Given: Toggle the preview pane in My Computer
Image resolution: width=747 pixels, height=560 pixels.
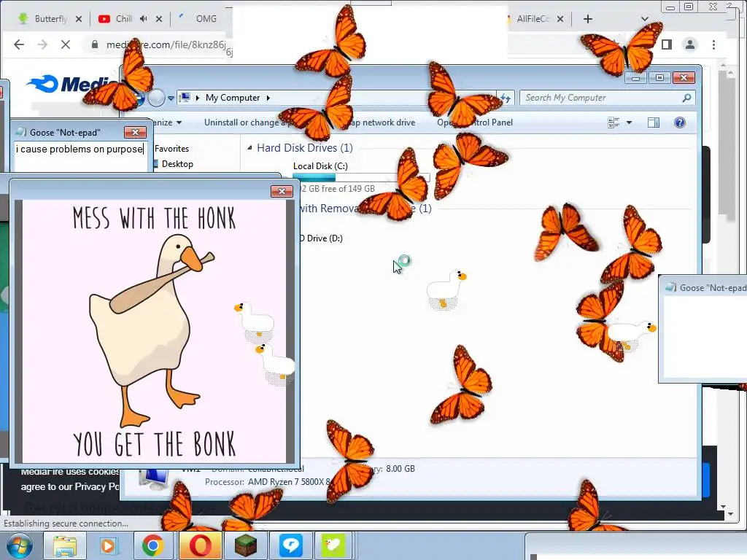Looking at the screenshot, I should click(654, 122).
